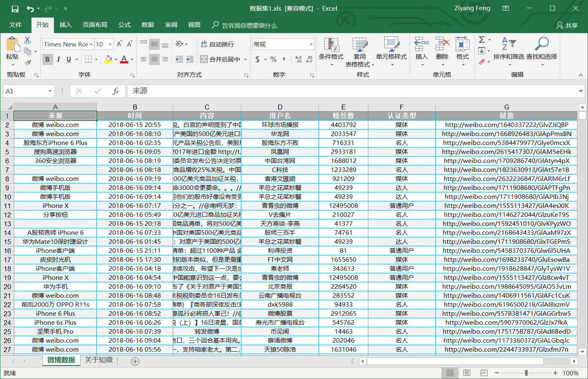This screenshot has height=379, width=588.
Task: Open the Font dialog launcher
Action: [x=132, y=75]
